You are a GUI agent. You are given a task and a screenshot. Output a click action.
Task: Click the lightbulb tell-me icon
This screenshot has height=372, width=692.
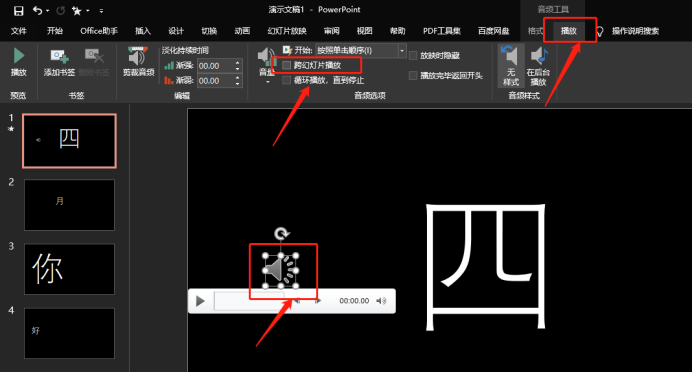tap(599, 31)
